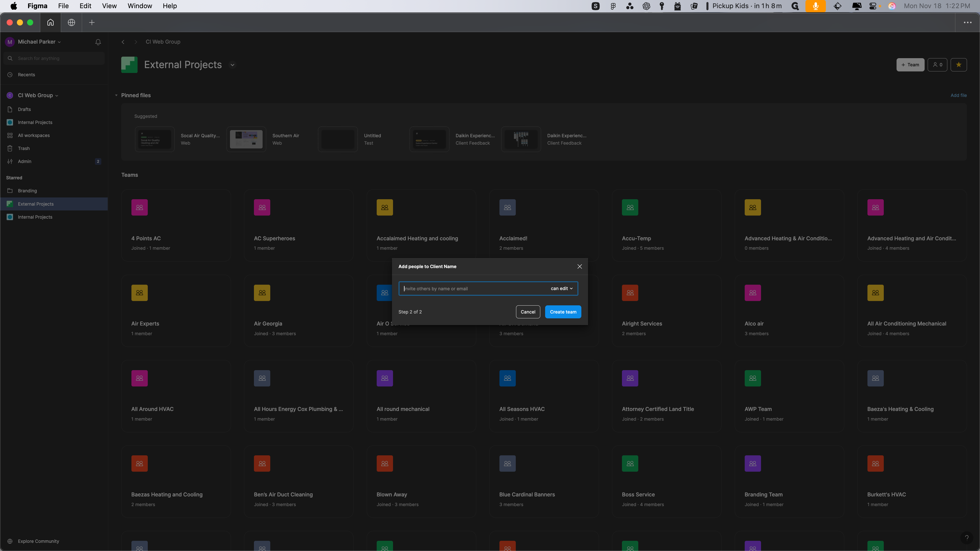Open All workspaces in the sidebar
The width and height of the screenshot is (980, 551).
pyautogui.click(x=54, y=135)
